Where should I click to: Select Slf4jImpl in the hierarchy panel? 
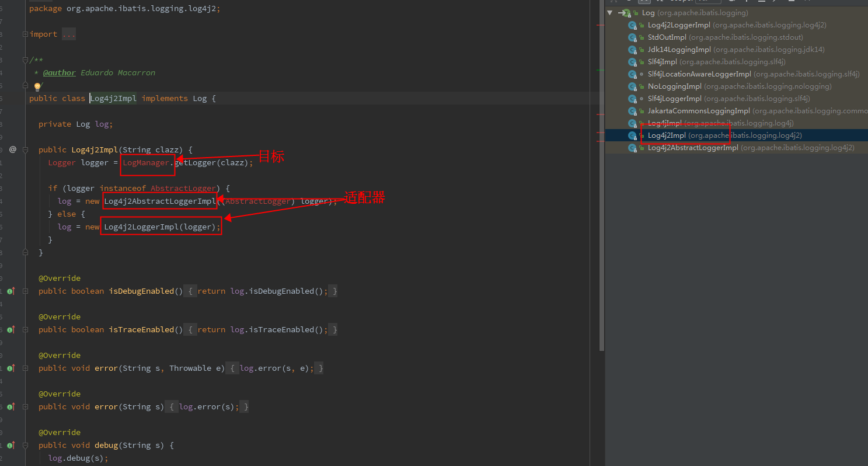[663, 61]
